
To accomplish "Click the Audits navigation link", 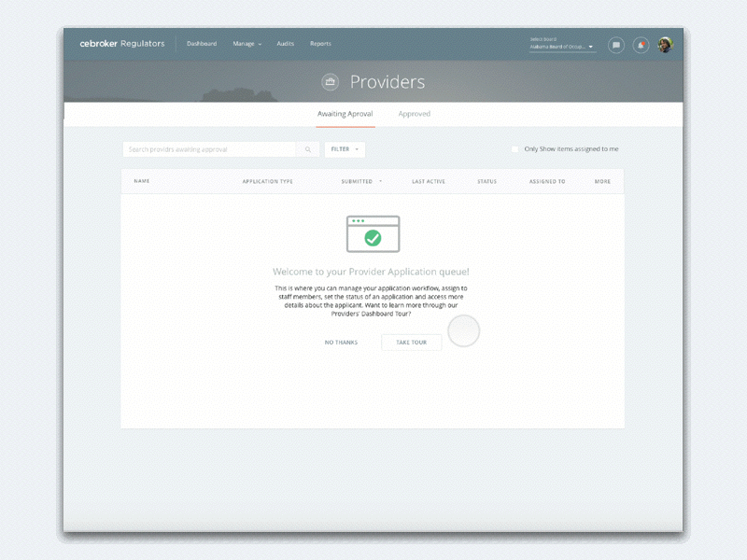I will coord(285,43).
